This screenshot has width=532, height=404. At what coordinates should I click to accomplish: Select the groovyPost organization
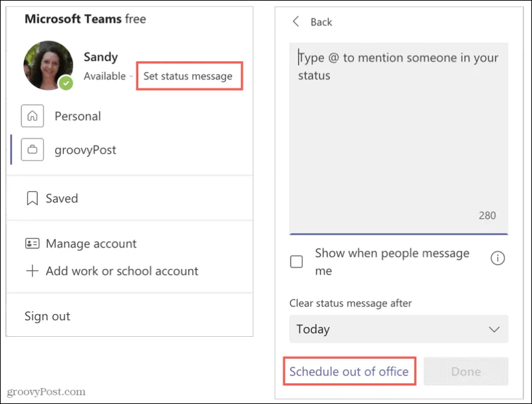[85, 150]
